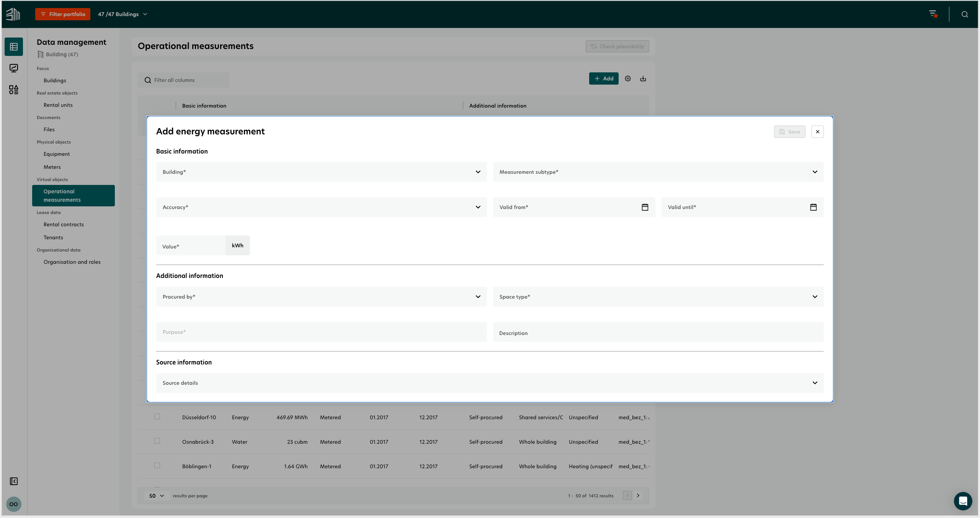
Task: Open the Valid from calendar picker icon
Action: pos(645,207)
